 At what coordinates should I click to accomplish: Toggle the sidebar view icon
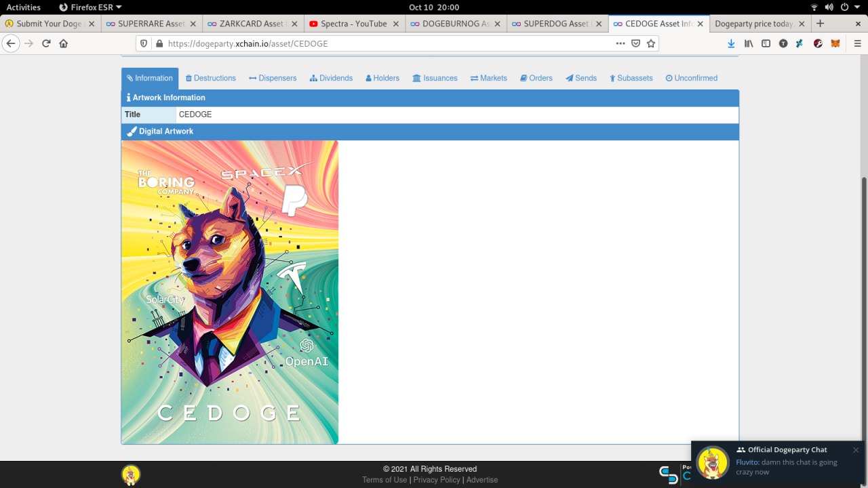point(766,43)
